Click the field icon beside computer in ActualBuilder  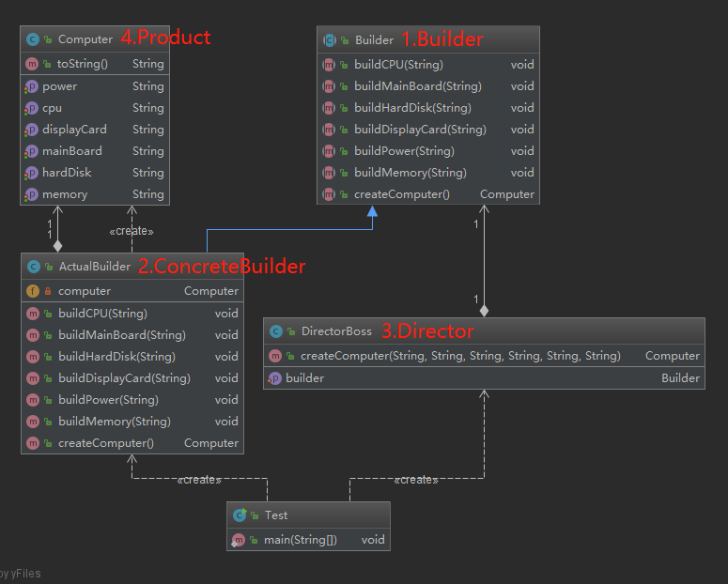33,291
